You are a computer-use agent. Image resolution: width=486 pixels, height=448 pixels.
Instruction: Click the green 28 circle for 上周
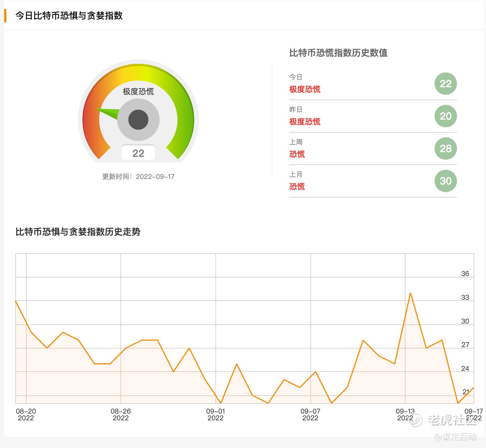445,148
